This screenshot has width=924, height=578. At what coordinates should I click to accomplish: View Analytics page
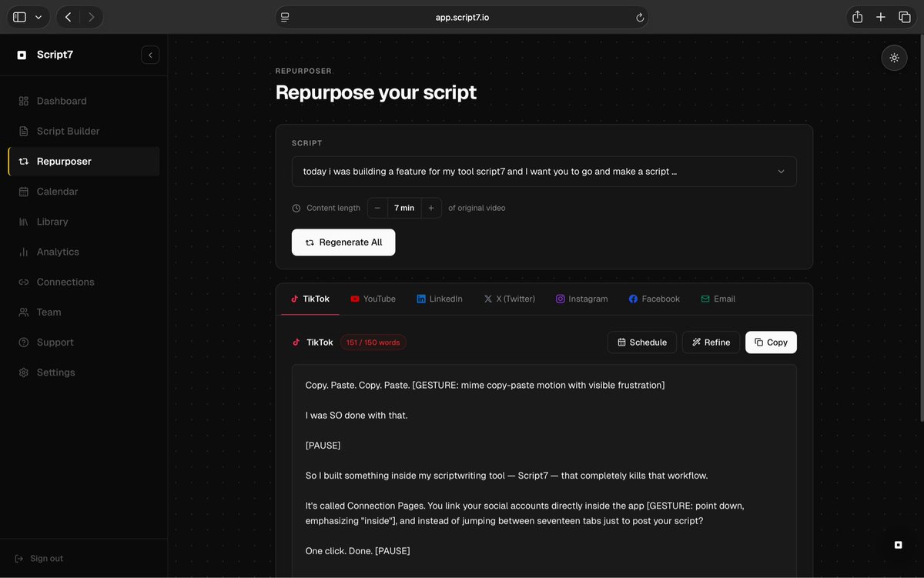pos(84,252)
